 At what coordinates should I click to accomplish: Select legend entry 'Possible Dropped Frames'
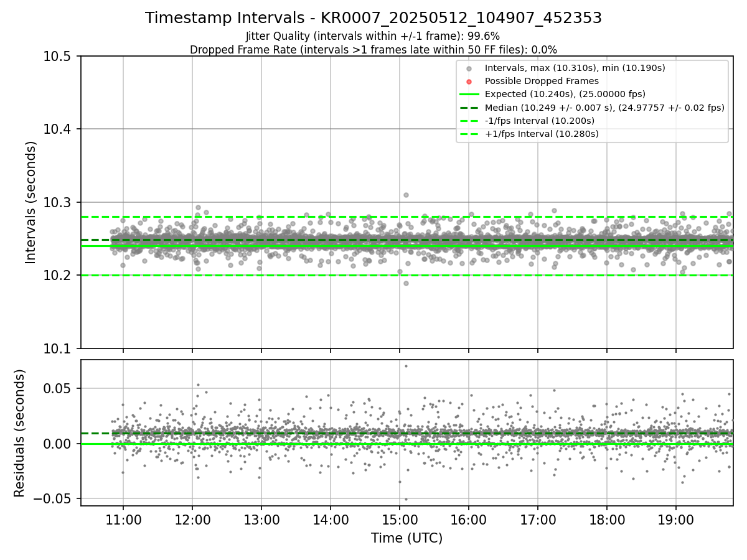[x=542, y=81]
